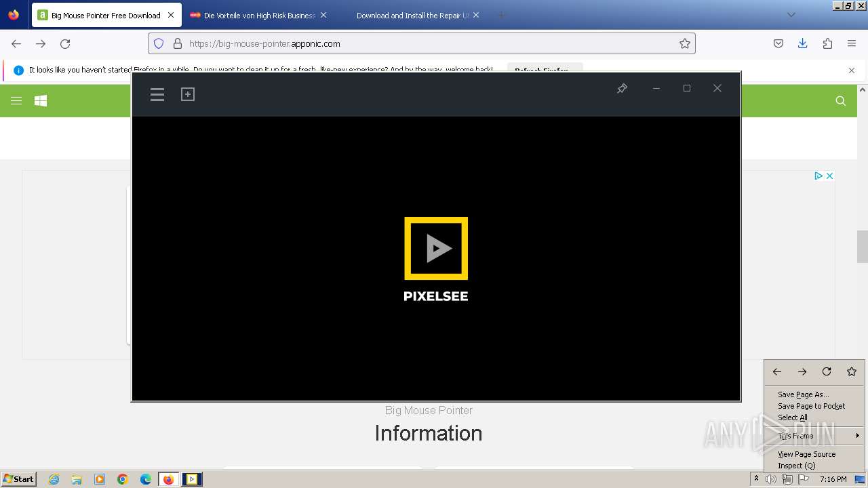Viewport: 868px width, 488px height.
Task: Click the scrollbar up arrow
Action: (863, 89)
